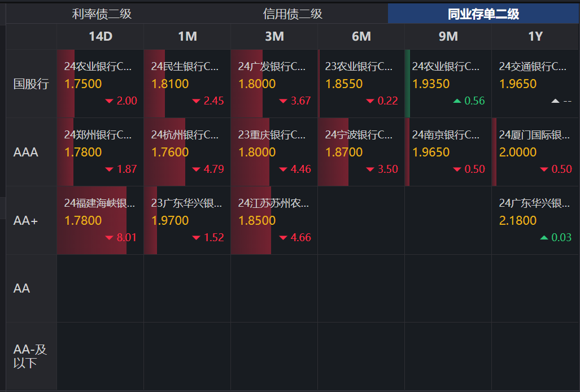The height and width of the screenshot is (392, 580).
Task: Click red down arrow beside 1.52
Action: 196,238
